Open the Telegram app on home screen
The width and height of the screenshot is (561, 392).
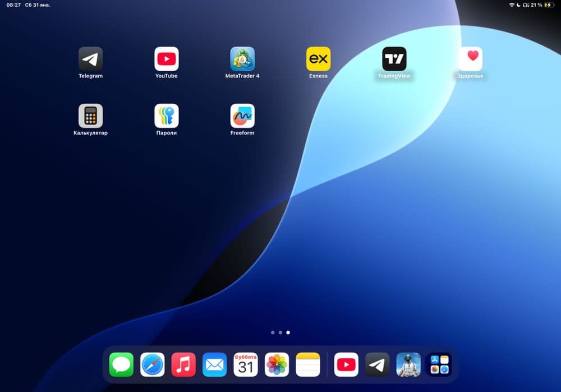point(90,59)
